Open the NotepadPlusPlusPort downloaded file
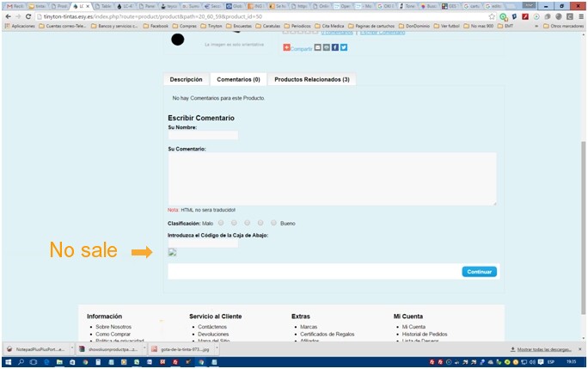The width and height of the screenshot is (588, 369). pyautogui.click(x=36, y=349)
